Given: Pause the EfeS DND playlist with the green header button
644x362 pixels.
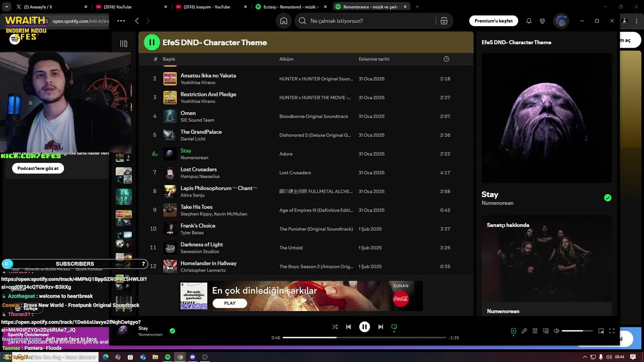Looking at the screenshot, I should tap(152, 42).
